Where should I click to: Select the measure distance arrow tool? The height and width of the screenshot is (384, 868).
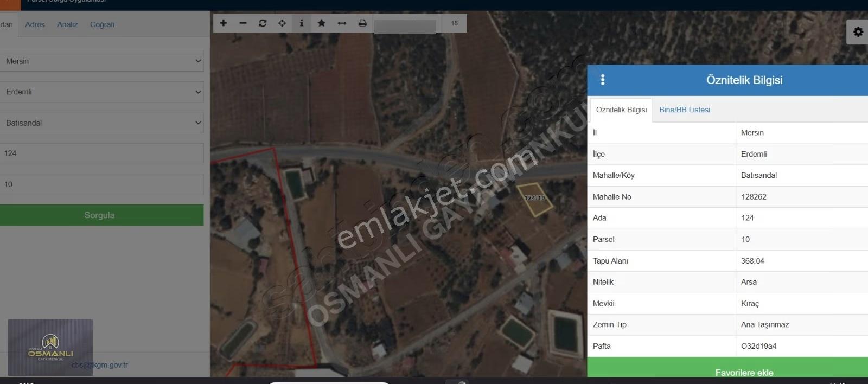pyautogui.click(x=342, y=23)
